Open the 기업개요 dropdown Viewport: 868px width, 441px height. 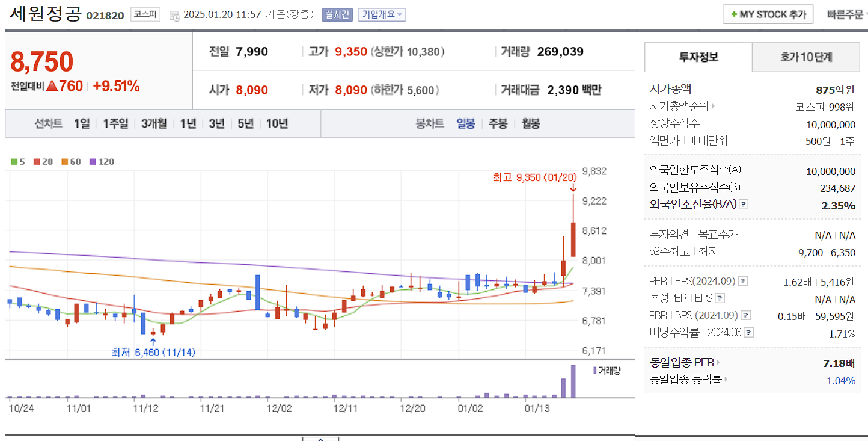coord(382,14)
